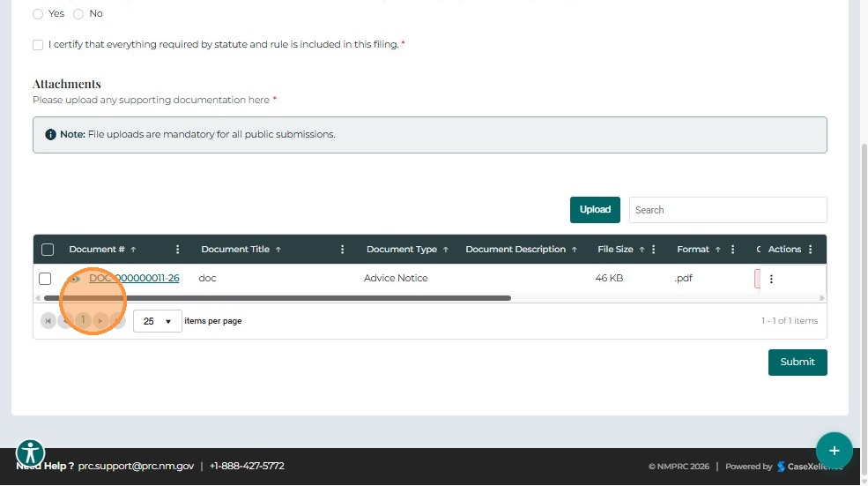Check the statute and rule certification box
Image resolution: width=868 pixels, height=486 pixels.
click(x=38, y=45)
